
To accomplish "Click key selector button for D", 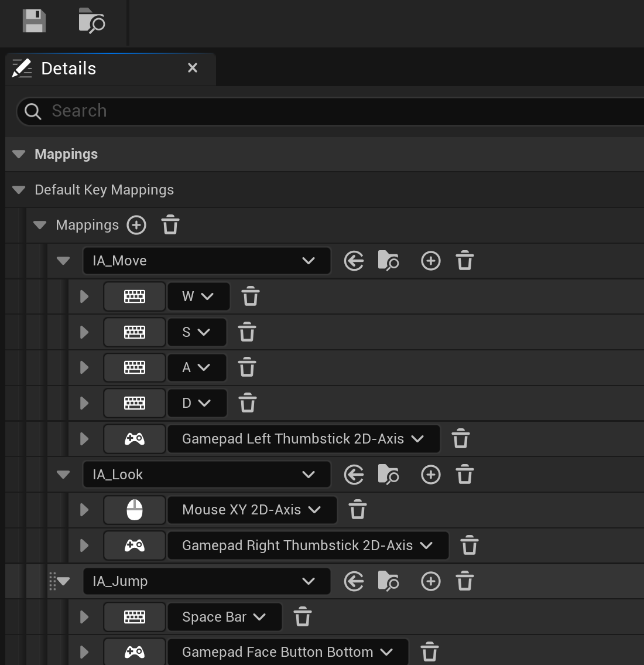I will pos(135,403).
